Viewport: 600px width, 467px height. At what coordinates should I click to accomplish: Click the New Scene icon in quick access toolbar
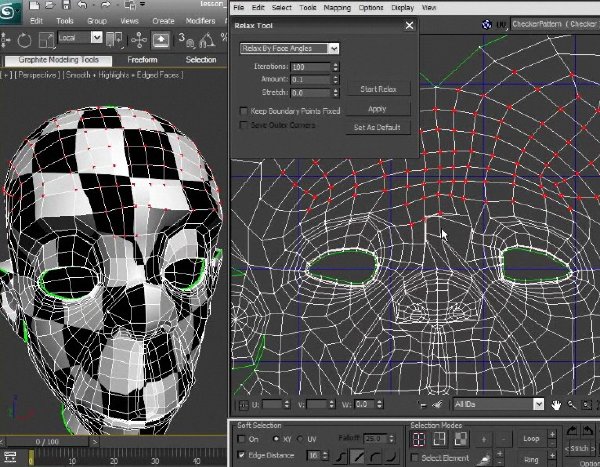(x=34, y=5)
